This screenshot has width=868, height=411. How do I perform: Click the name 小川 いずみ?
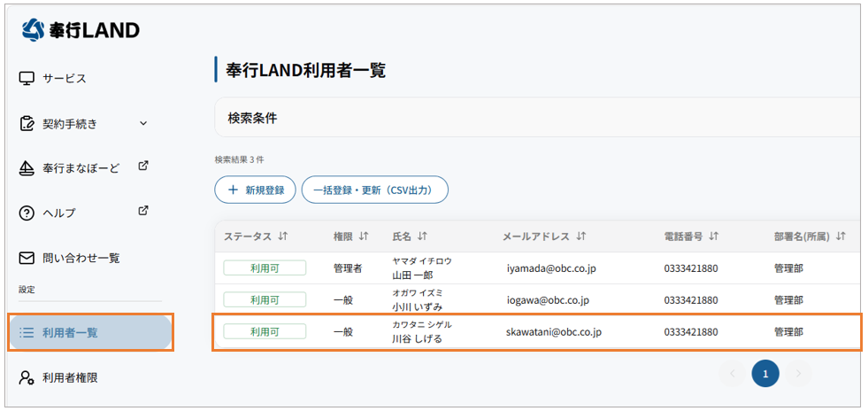[x=418, y=306]
